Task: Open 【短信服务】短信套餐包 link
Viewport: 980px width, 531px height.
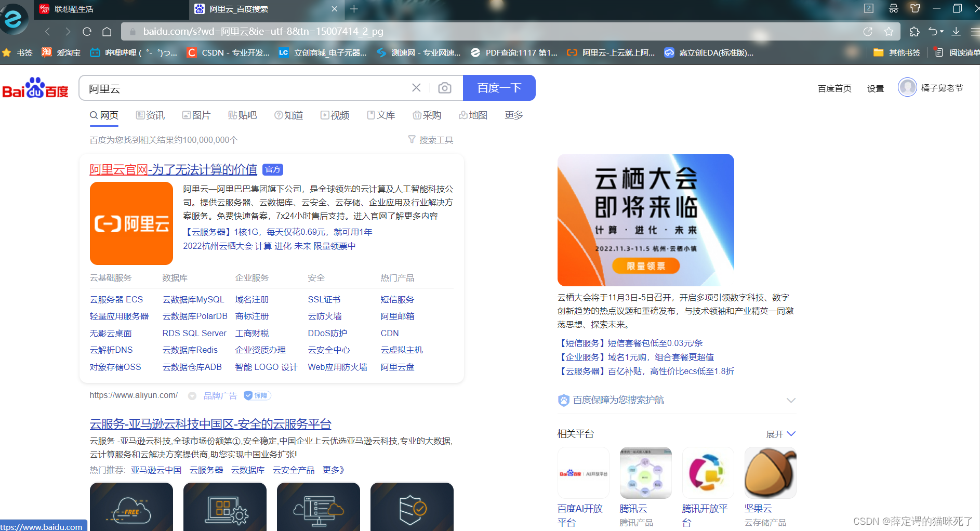Action: [x=630, y=343]
